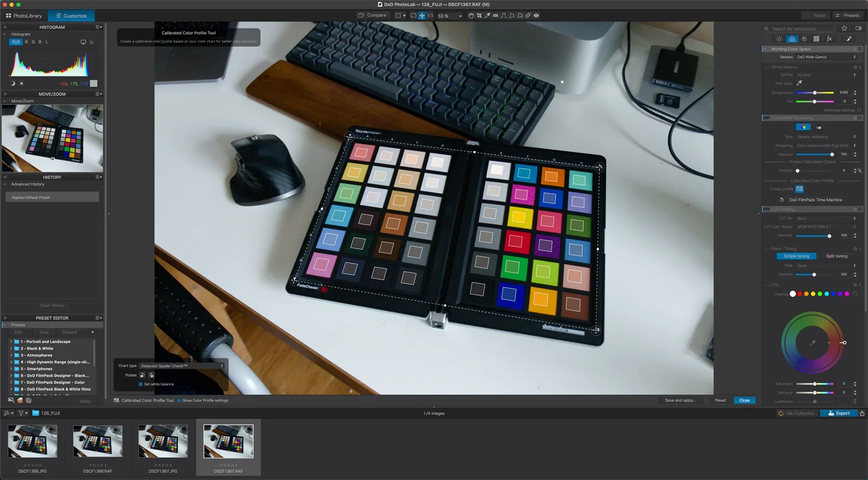The height and width of the screenshot is (480, 868).
Task: Switch to the PhotoLibrary tab
Action: tap(24, 16)
